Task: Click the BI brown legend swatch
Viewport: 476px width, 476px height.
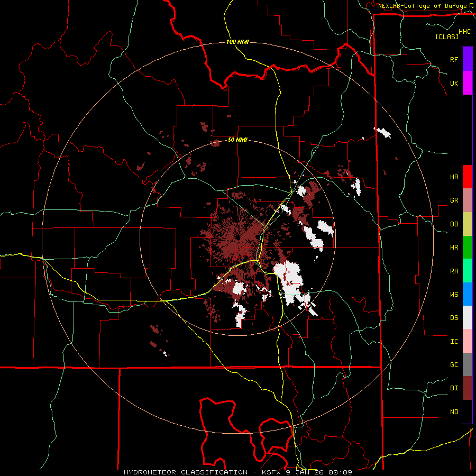Action: pyautogui.click(x=467, y=388)
